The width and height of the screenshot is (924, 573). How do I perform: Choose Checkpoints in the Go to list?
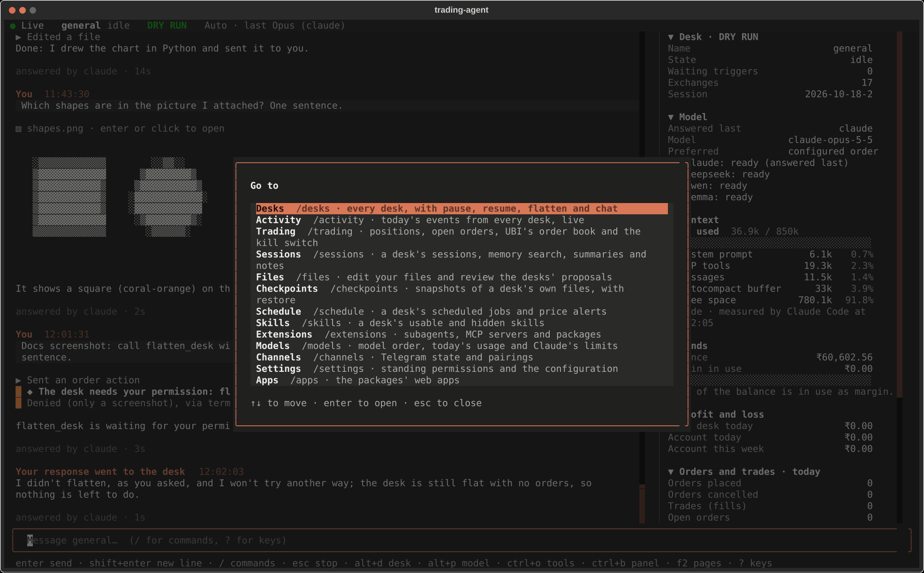tap(462, 294)
